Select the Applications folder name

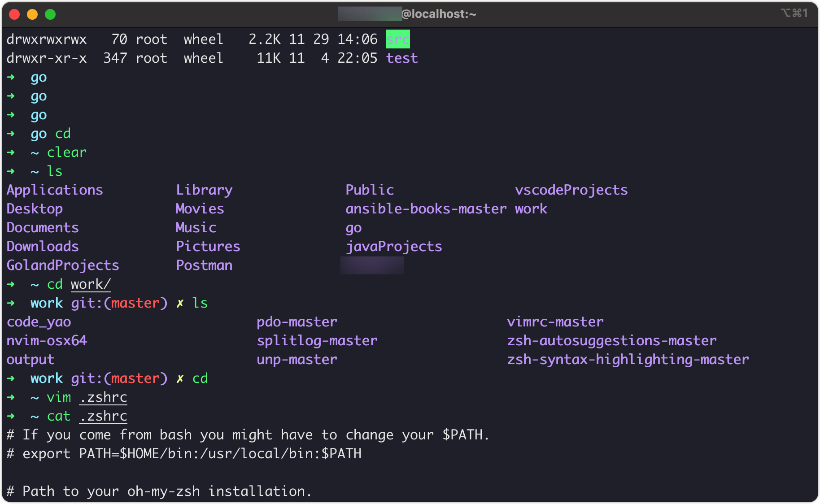pos(55,190)
